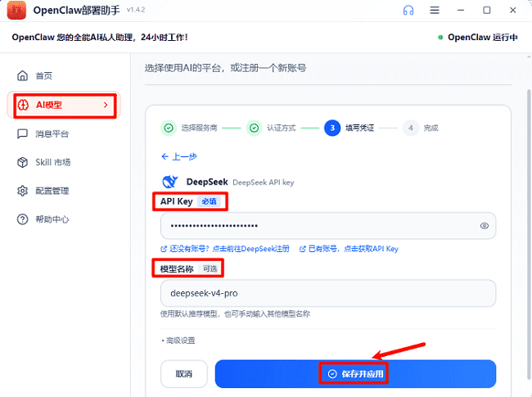
Task: Click the Skill 市场 cube icon
Action: coord(22,162)
